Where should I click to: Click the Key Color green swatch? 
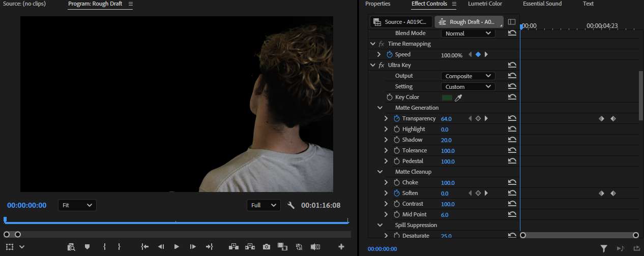point(447,98)
